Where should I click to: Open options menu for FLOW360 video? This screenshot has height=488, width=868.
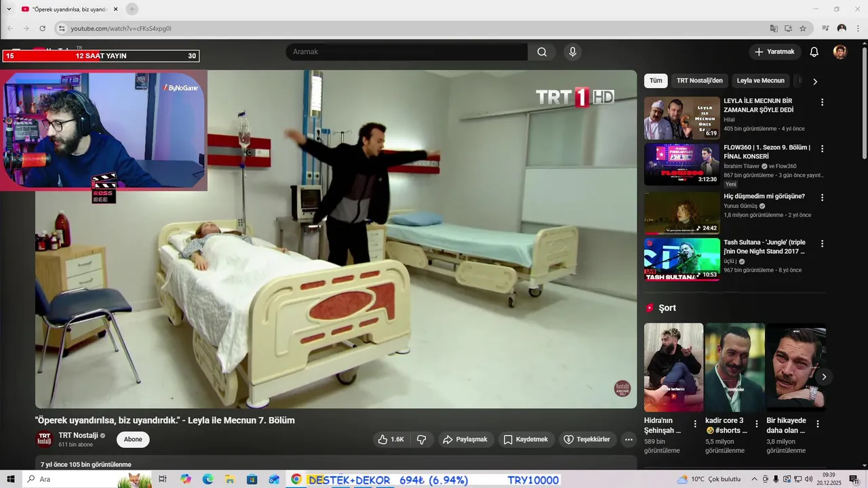coord(822,148)
